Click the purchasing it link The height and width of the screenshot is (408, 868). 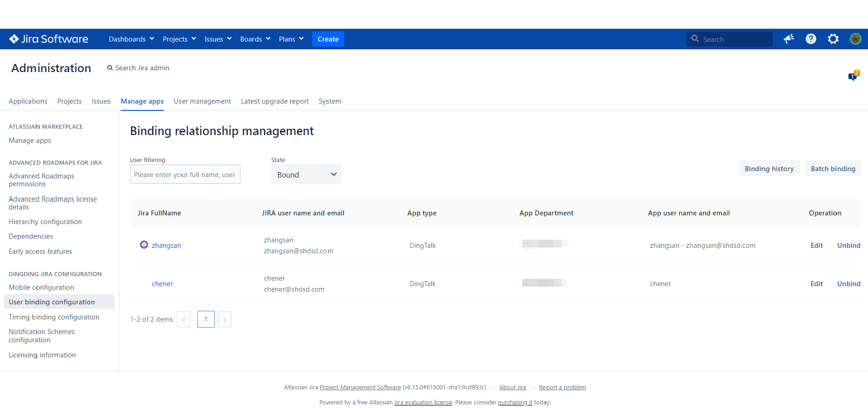click(515, 403)
